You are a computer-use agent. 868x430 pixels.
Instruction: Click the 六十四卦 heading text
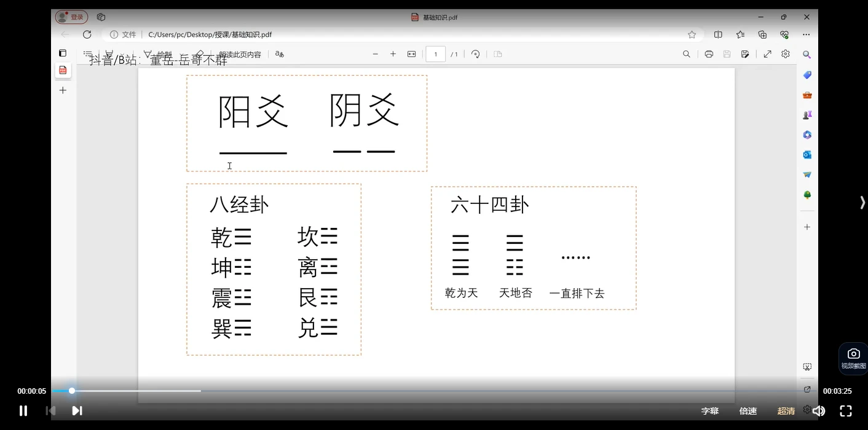(x=490, y=205)
